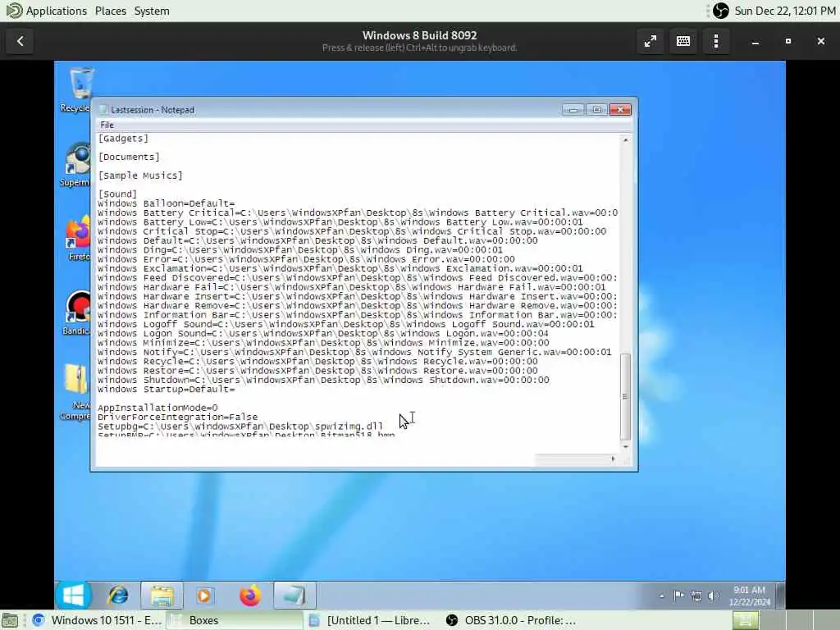Screen dimensions: 840x630
Task: Open File Explorer from the guest taskbar
Action: click(x=162, y=596)
